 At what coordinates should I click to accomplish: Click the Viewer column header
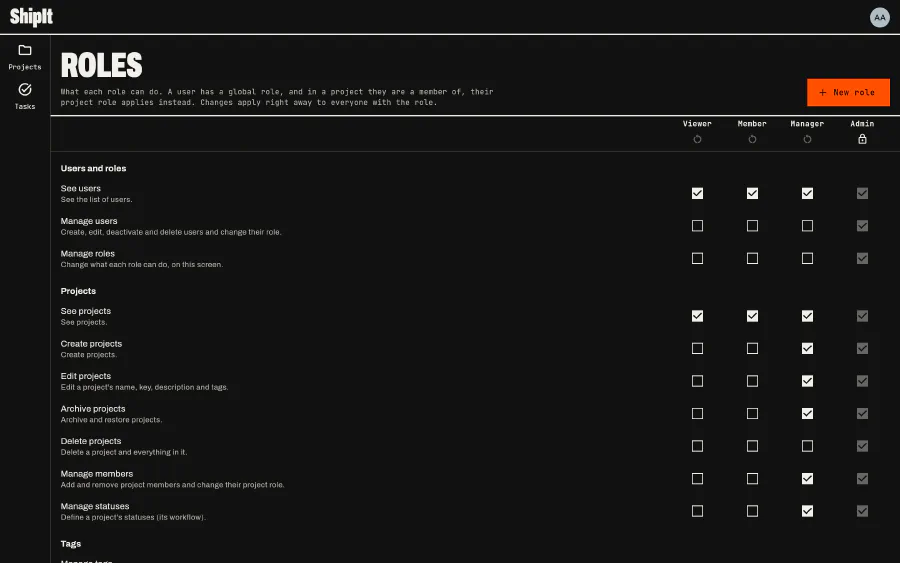coord(697,124)
